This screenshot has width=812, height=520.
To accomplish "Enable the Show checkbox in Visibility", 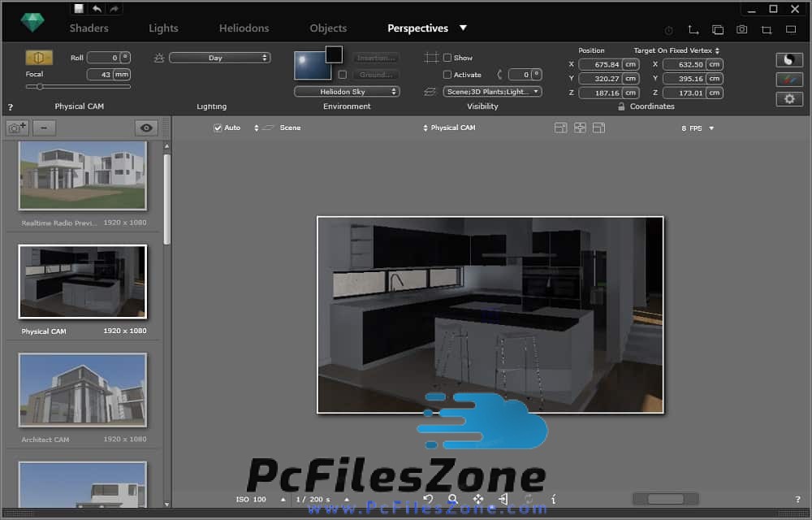I will (x=447, y=58).
